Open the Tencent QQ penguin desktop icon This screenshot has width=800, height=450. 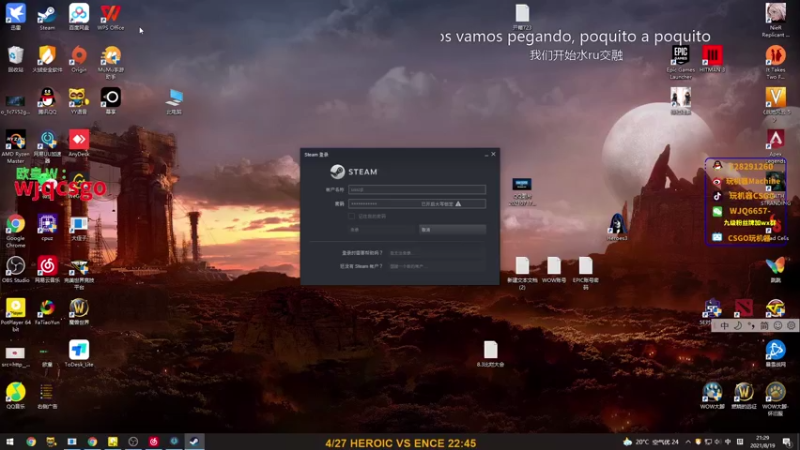[x=47, y=101]
